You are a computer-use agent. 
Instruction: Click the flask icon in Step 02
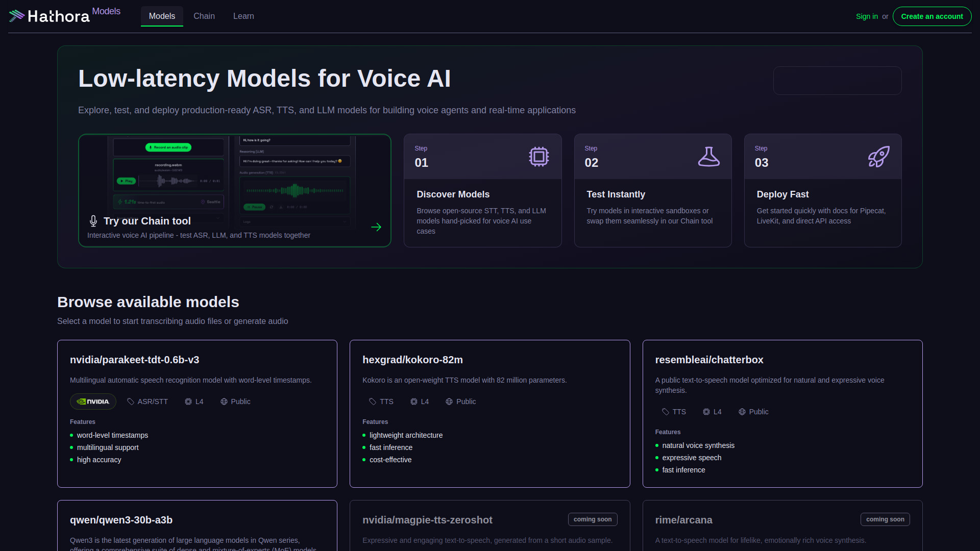[x=708, y=157]
